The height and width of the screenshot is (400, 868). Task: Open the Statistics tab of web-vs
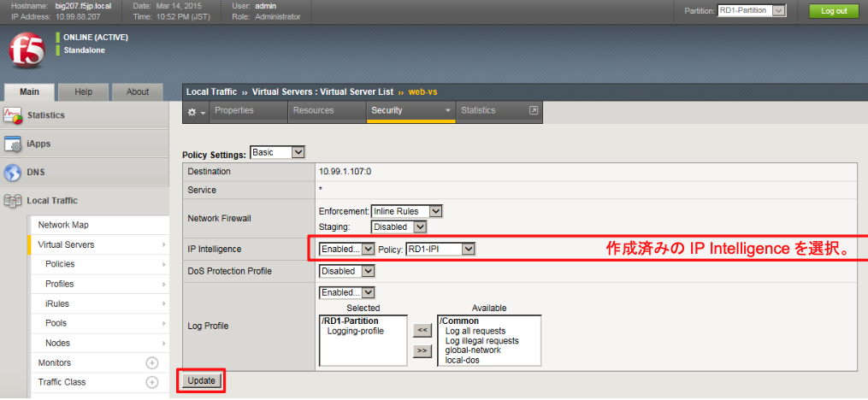(x=478, y=110)
